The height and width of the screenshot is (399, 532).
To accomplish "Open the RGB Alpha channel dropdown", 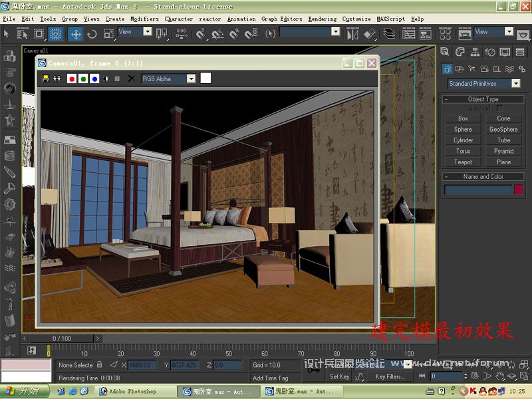I will point(191,78).
